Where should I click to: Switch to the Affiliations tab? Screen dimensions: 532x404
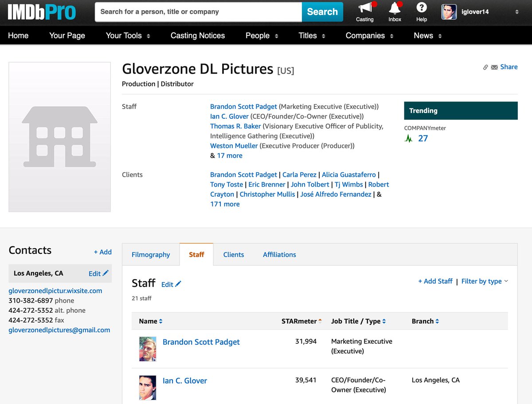click(279, 255)
